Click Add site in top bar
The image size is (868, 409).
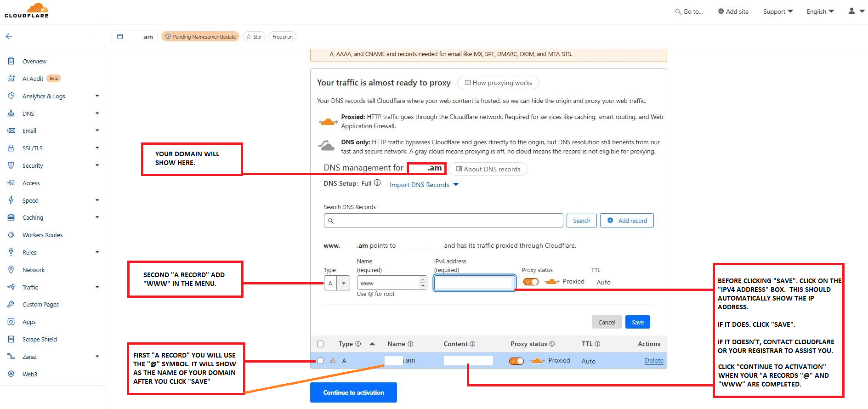click(x=733, y=11)
